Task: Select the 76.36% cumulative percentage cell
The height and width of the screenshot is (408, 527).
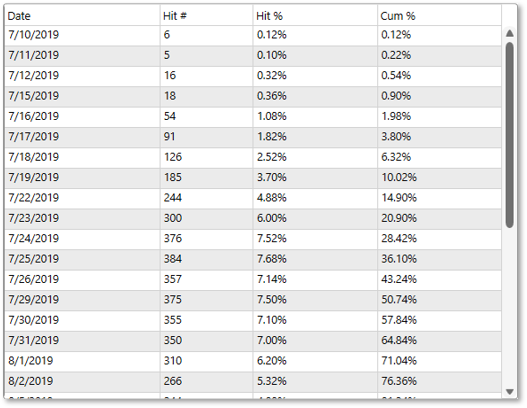Action: [x=439, y=381]
